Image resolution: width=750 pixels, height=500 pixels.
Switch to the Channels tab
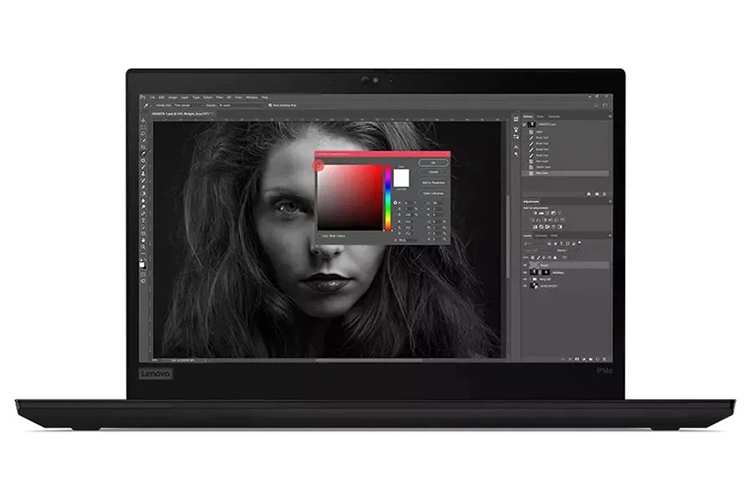(x=541, y=236)
